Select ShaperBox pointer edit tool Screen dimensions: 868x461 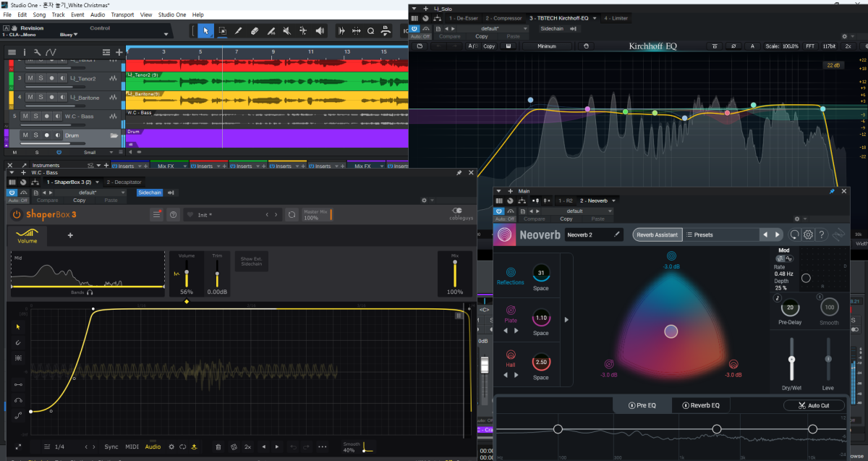point(19,326)
